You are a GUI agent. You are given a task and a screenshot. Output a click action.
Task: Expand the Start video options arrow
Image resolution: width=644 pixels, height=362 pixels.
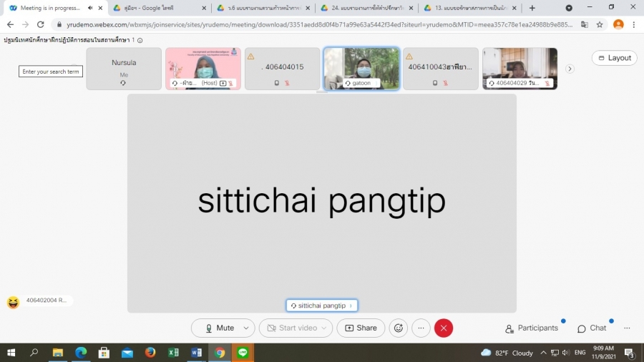pyautogui.click(x=325, y=328)
